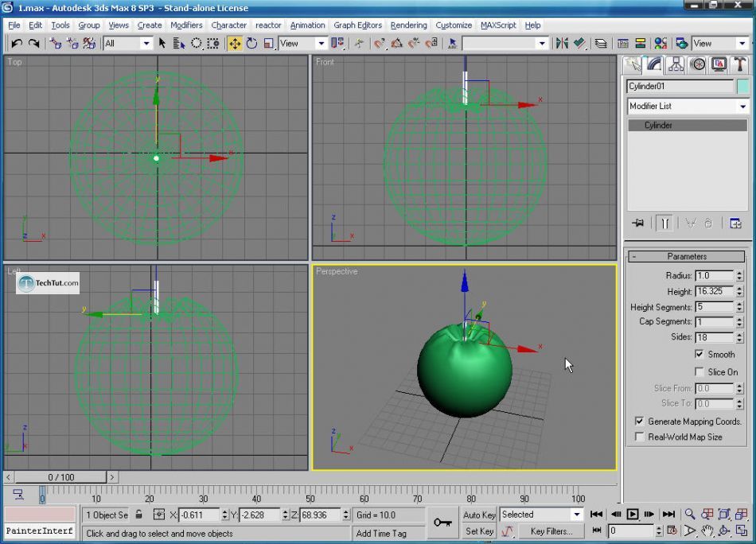Viewport: 756px width, 544px height.
Task: Toggle Generate Mapping Coords checkbox
Action: click(639, 422)
